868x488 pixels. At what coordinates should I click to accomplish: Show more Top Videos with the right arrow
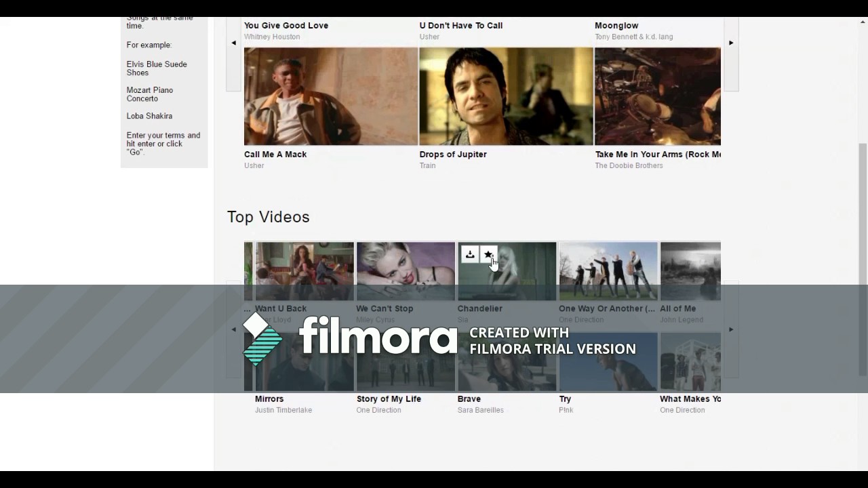point(731,329)
